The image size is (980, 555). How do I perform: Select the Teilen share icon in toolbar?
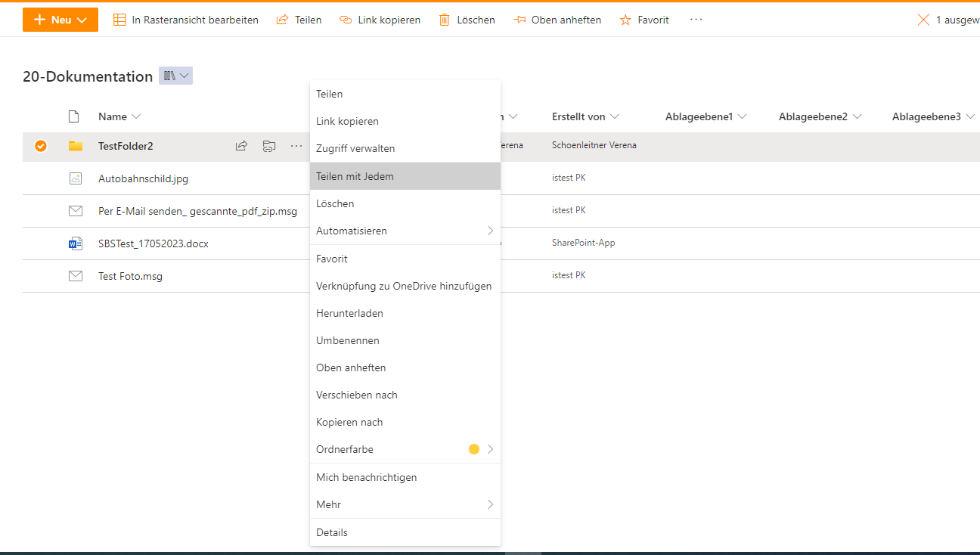pyautogui.click(x=281, y=19)
